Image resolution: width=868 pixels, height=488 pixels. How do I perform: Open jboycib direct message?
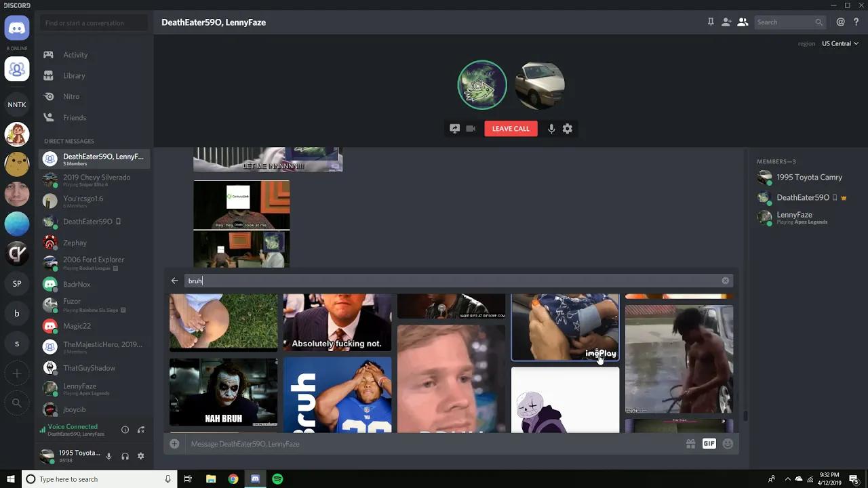click(94, 409)
